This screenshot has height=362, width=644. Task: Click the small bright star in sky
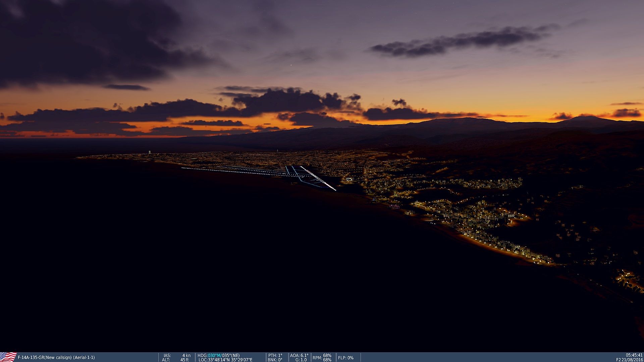tap(291, 65)
